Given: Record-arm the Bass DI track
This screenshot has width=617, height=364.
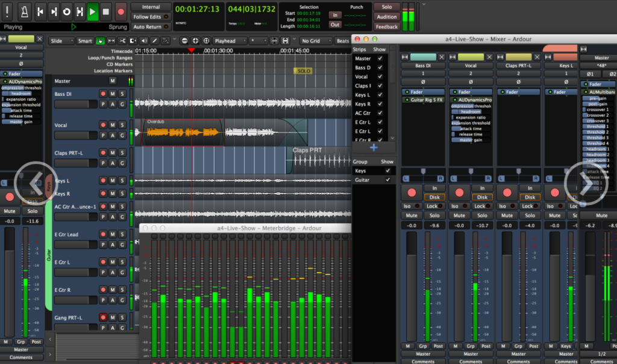Looking at the screenshot, I should click(103, 94).
